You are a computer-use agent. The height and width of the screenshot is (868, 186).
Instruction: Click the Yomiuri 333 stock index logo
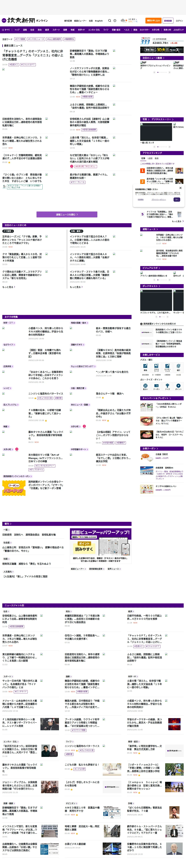pyautogui.click(x=145, y=41)
